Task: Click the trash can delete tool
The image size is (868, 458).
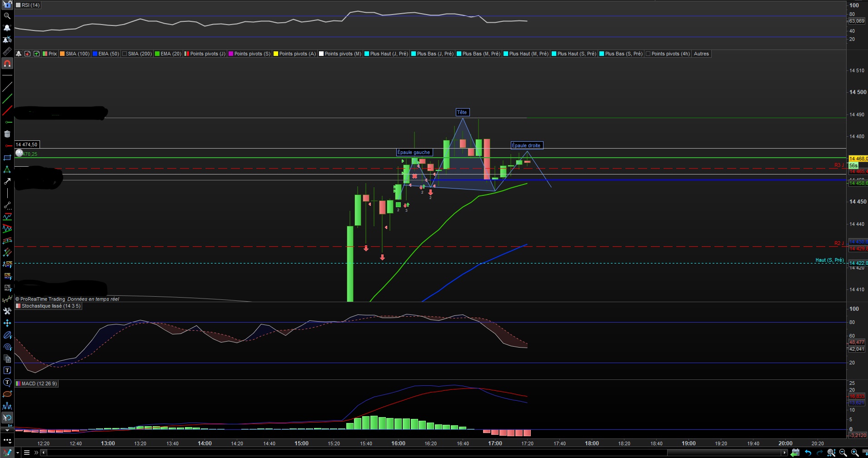Action: point(7,134)
